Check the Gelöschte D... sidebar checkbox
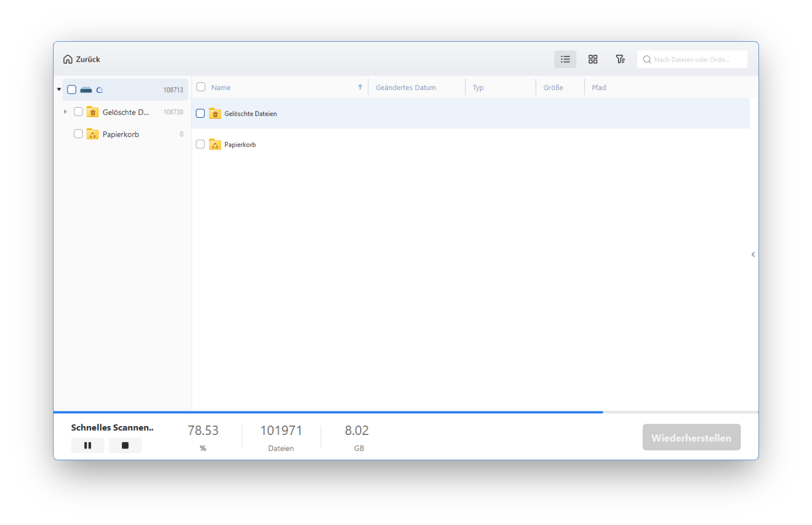812x525 pixels. pyautogui.click(x=78, y=112)
